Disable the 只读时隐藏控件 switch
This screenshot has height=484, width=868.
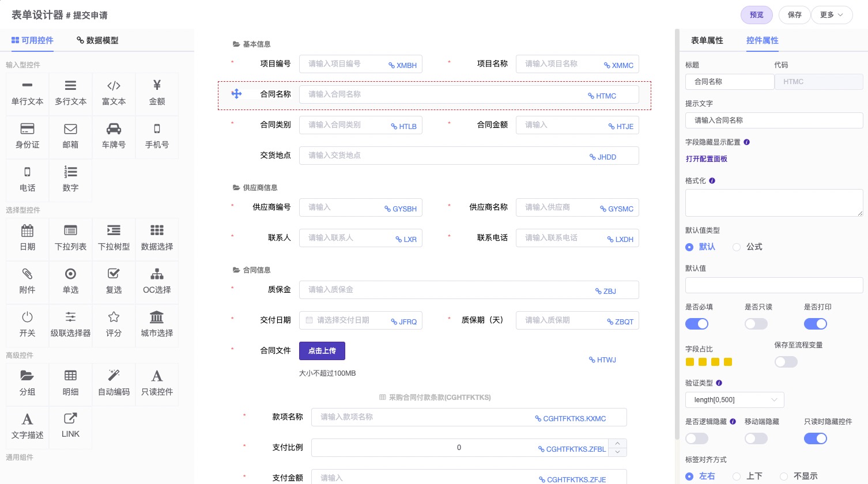(816, 438)
